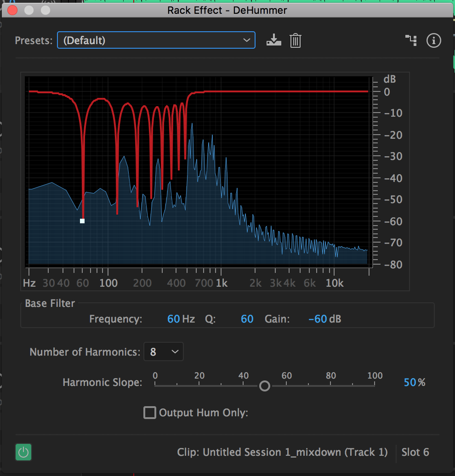Delete preset using the trash icon
This screenshot has height=476, width=455.
tap(295, 41)
